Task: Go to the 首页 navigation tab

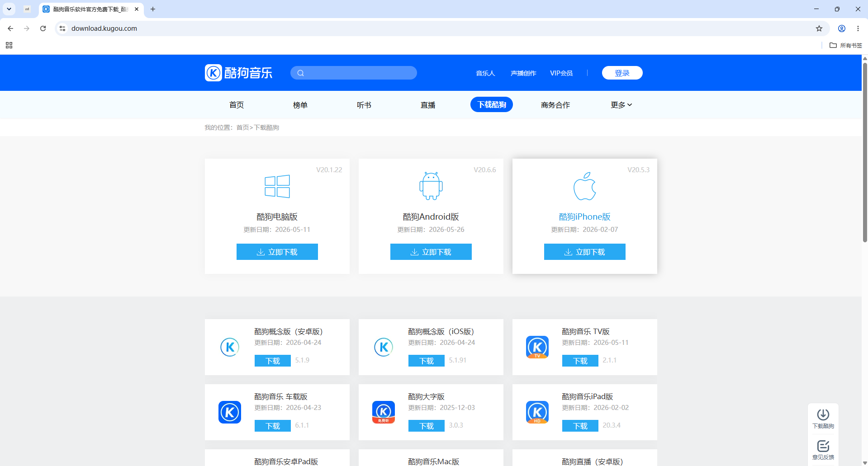Action: pyautogui.click(x=237, y=105)
